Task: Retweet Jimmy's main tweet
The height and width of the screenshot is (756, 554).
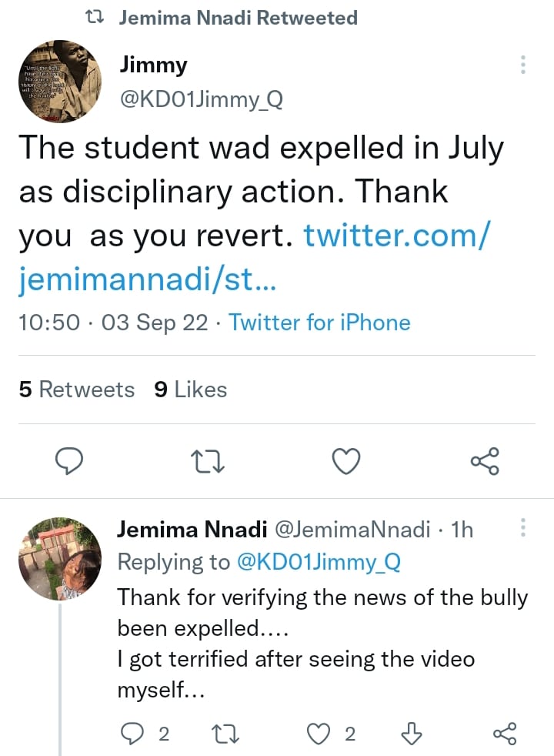Action: (x=207, y=461)
